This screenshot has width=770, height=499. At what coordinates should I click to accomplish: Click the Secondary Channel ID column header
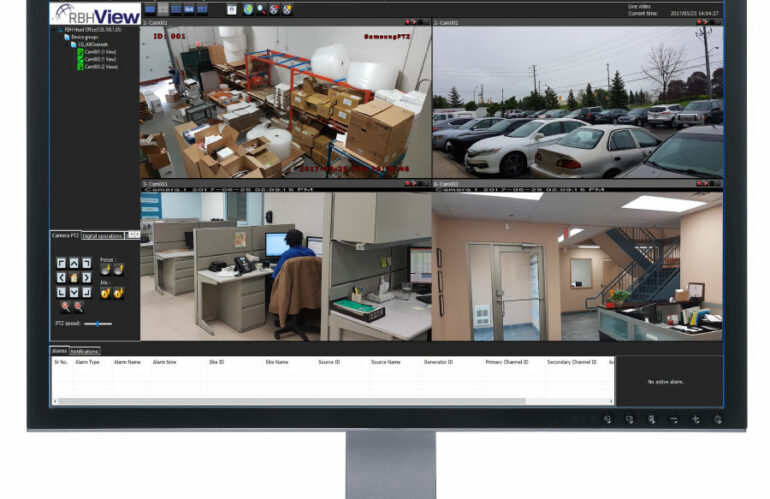point(572,362)
